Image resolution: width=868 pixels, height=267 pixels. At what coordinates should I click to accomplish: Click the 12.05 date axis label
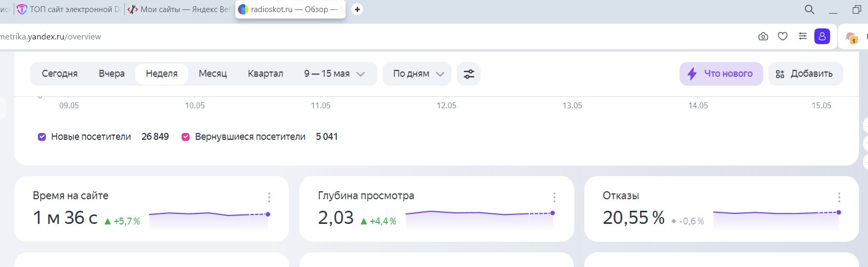[x=446, y=106]
